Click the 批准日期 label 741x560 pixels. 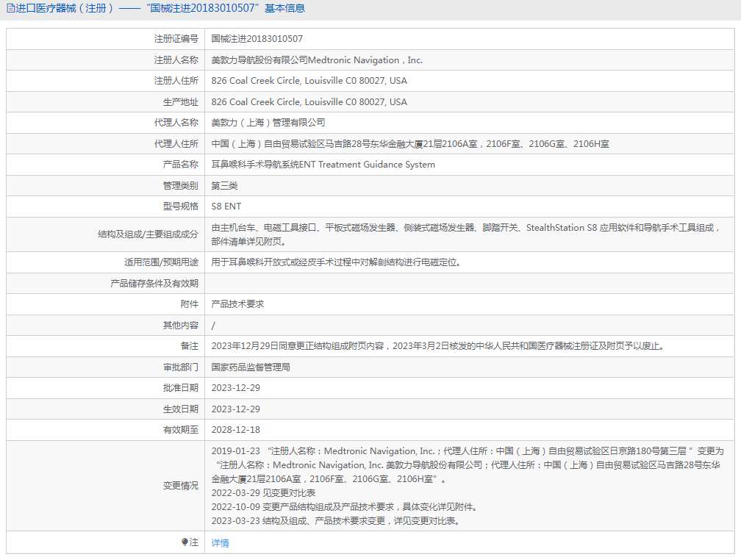pos(181,388)
